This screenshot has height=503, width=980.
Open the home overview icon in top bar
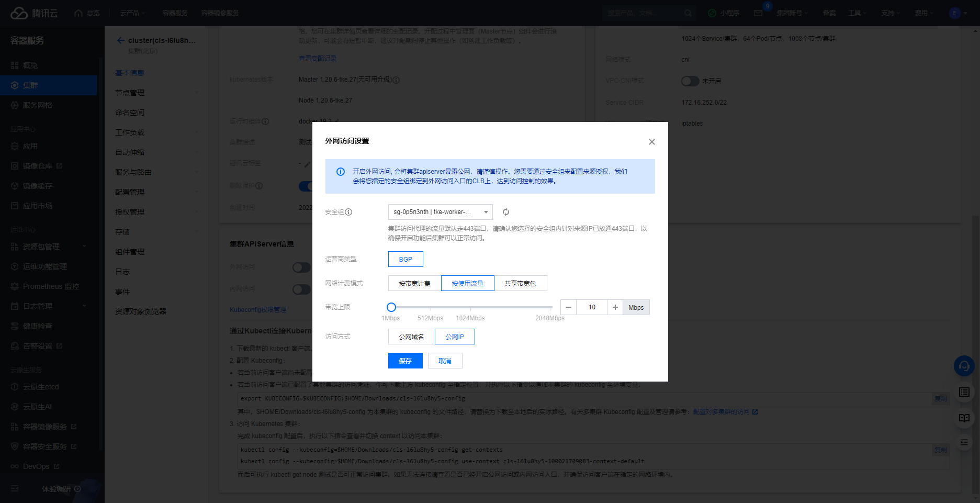[x=78, y=13]
